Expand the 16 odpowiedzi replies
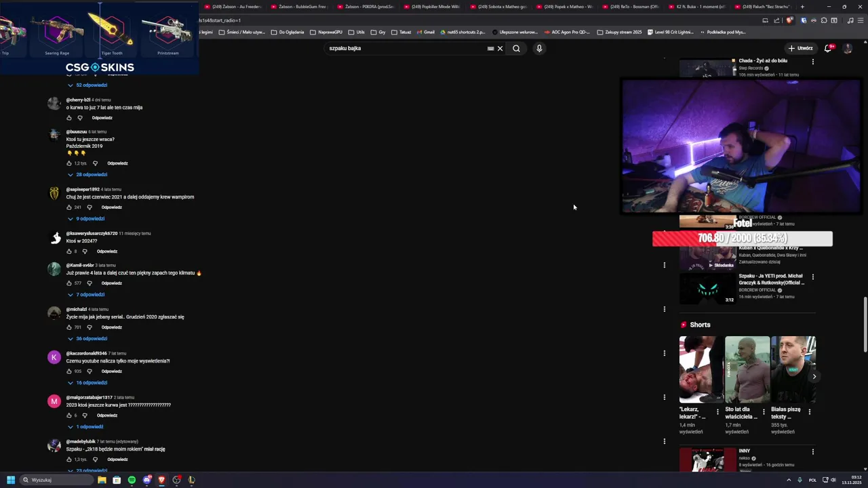 click(87, 383)
